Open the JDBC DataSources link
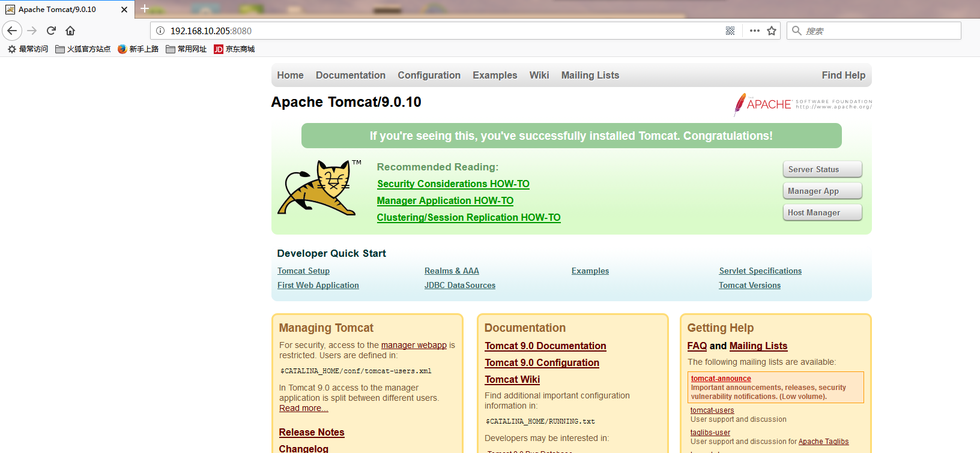980x453 pixels. (x=460, y=286)
